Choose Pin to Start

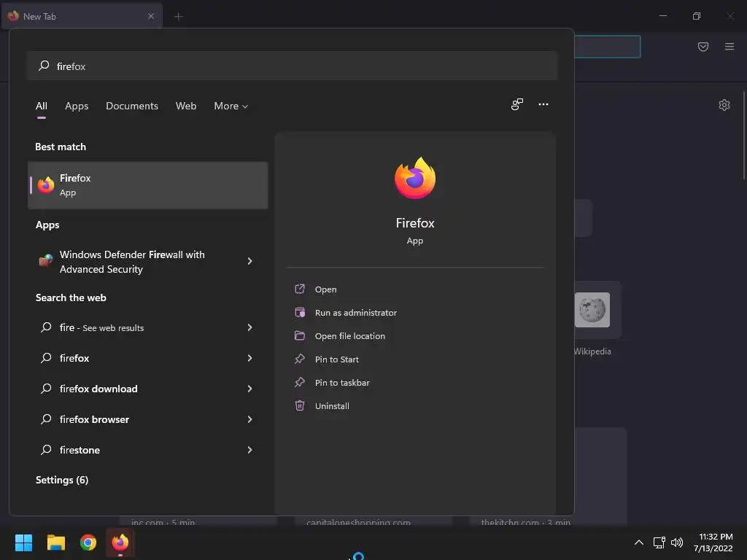(x=337, y=359)
